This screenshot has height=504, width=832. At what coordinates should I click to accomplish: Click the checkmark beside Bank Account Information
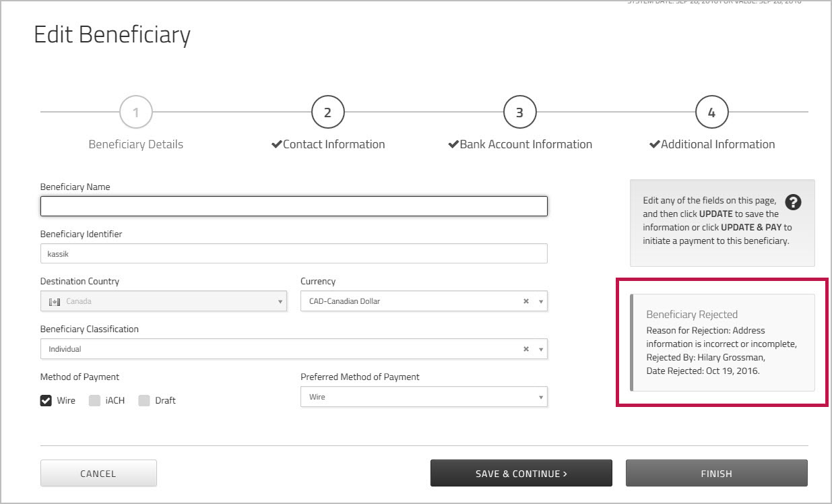tap(454, 144)
